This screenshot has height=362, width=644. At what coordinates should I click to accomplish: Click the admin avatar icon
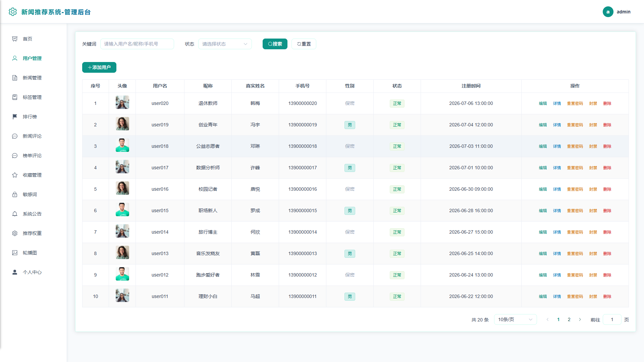pos(608,12)
